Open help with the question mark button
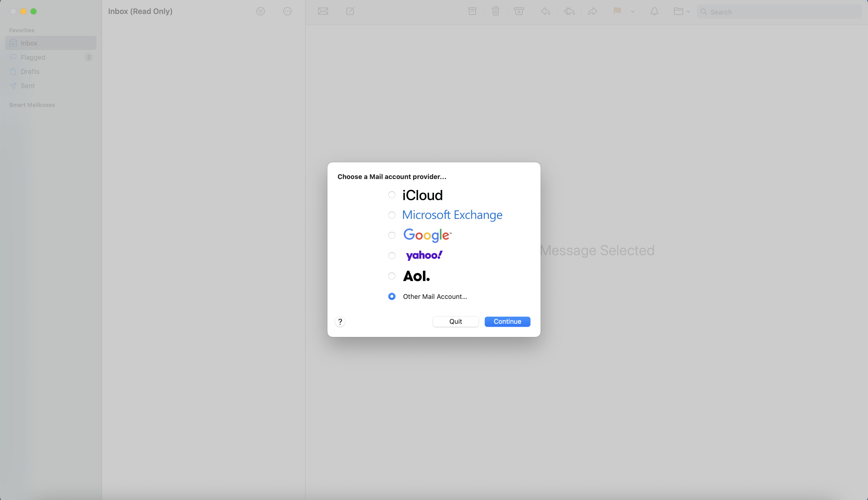 pos(340,321)
